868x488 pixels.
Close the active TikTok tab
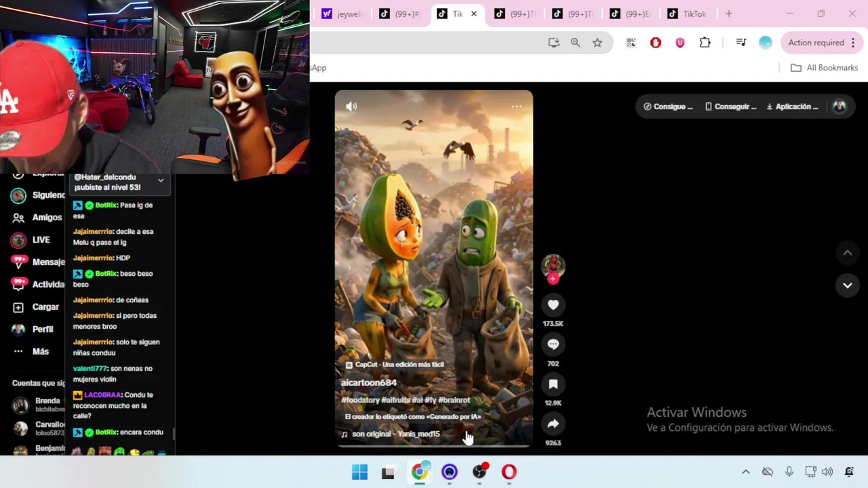tap(474, 14)
